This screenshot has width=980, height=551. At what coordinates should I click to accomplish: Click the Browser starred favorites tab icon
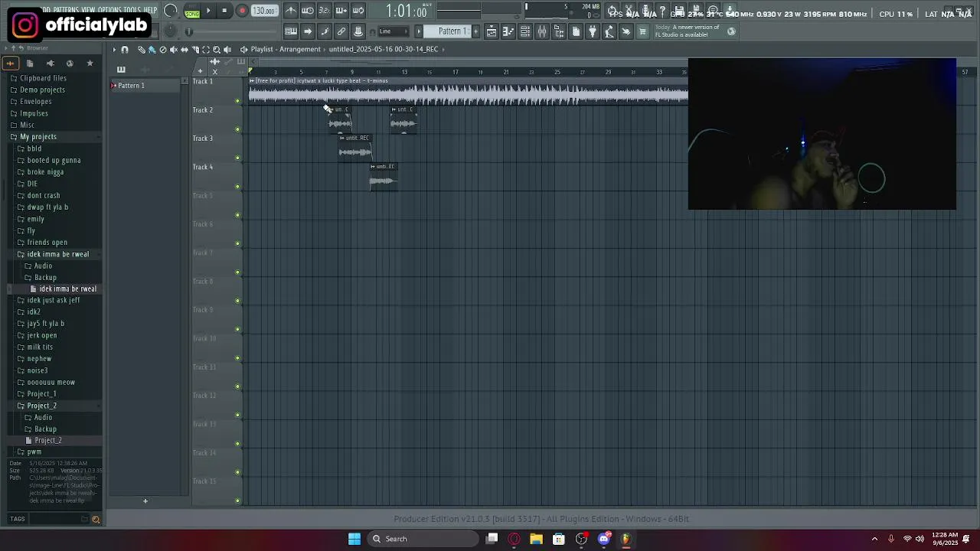click(x=90, y=64)
